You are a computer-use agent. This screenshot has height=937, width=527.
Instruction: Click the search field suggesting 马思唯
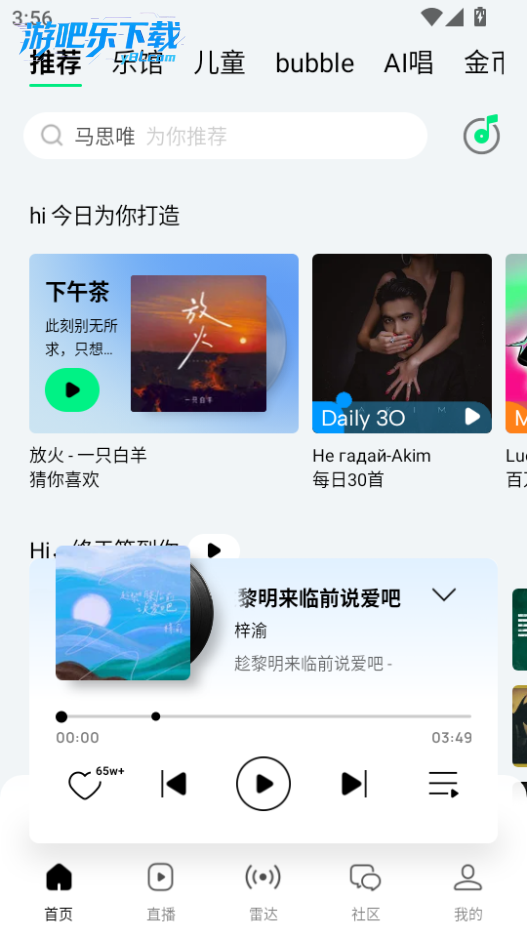tap(225, 136)
